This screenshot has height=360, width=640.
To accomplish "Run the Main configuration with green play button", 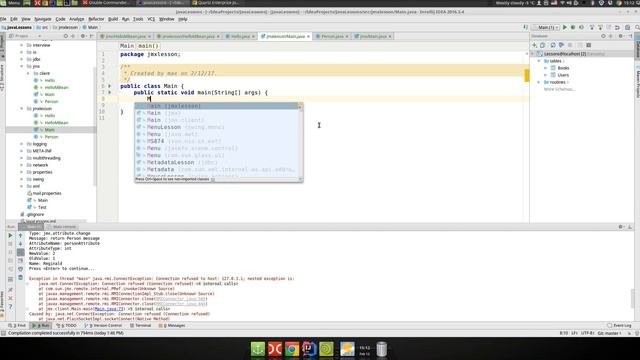I will click(564, 27).
